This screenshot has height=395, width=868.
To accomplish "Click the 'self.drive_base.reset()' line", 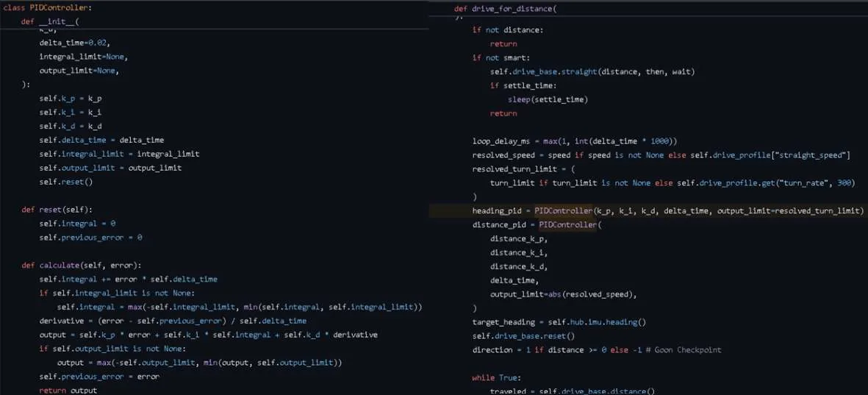I will click(x=523, y=335).
